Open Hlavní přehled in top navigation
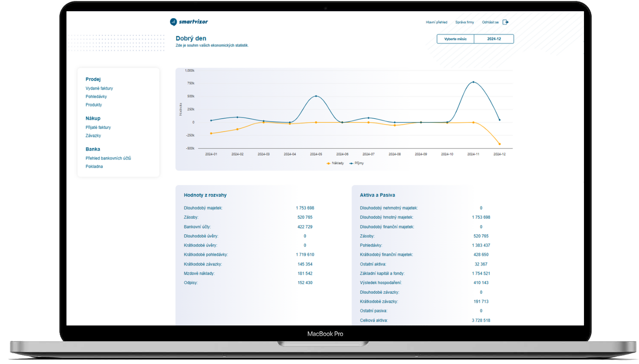 click(436, 22)
